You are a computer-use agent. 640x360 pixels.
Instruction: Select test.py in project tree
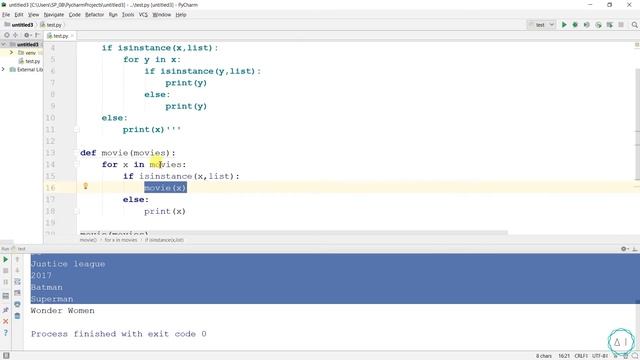coord(29,61)
